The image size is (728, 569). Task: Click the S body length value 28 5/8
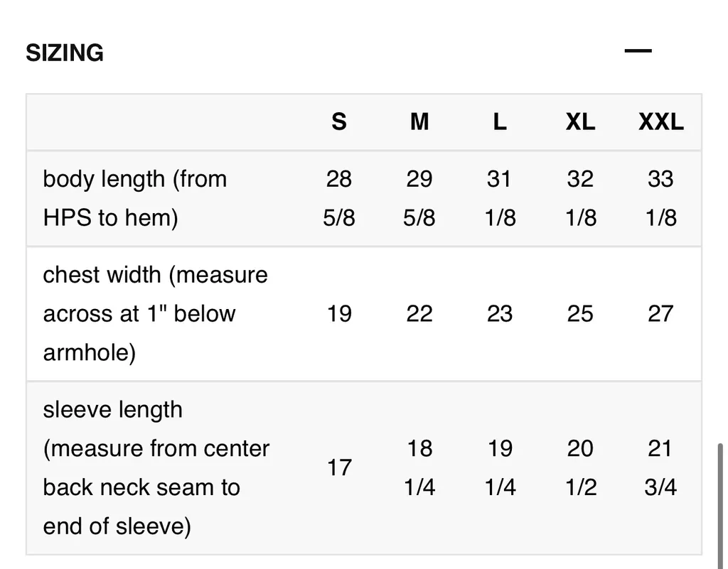click(x=339, y=198)
